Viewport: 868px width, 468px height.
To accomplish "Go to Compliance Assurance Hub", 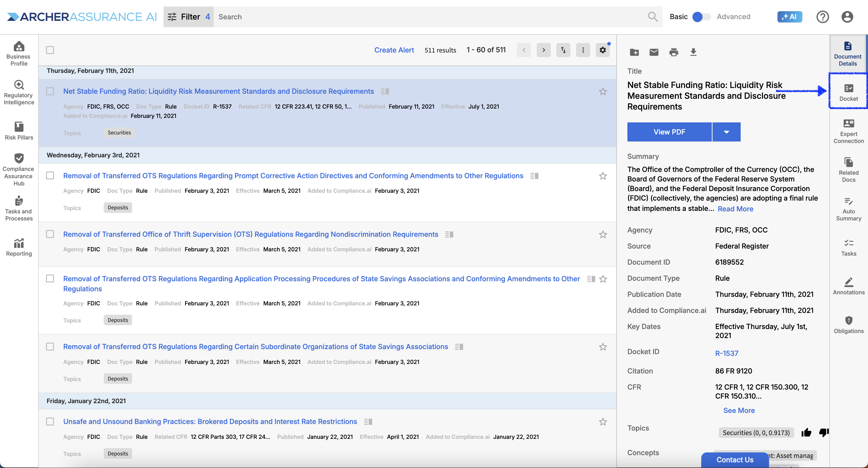I will tap(19, 169).
